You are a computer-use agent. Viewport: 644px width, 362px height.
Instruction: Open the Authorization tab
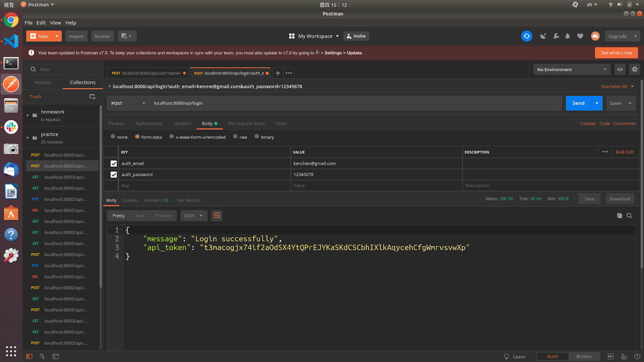pyautogui.click(x=149, y=123)
